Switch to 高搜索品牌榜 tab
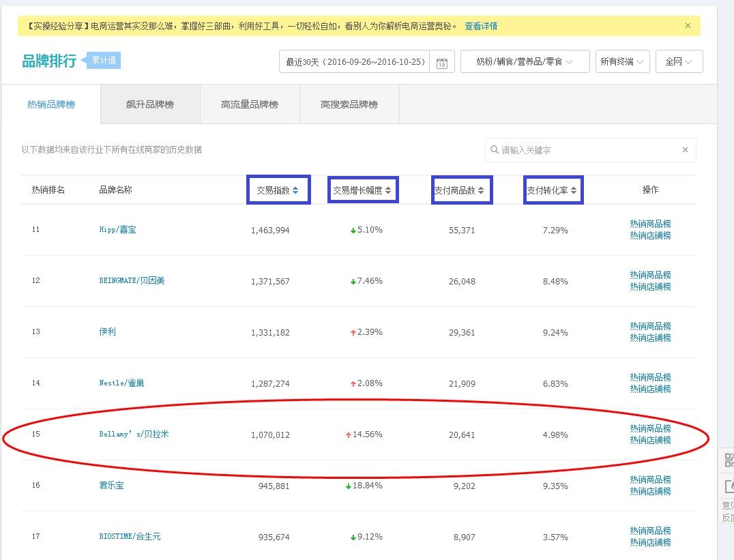Image resolution: width=734 pixels, height=560 pixels. [x=349, y=104]
